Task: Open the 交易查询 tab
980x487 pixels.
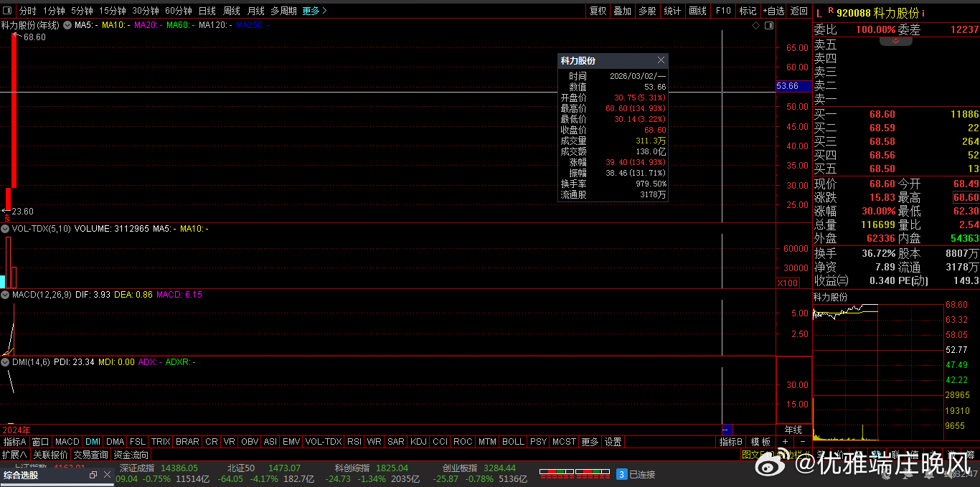Action: click(90, 455)
